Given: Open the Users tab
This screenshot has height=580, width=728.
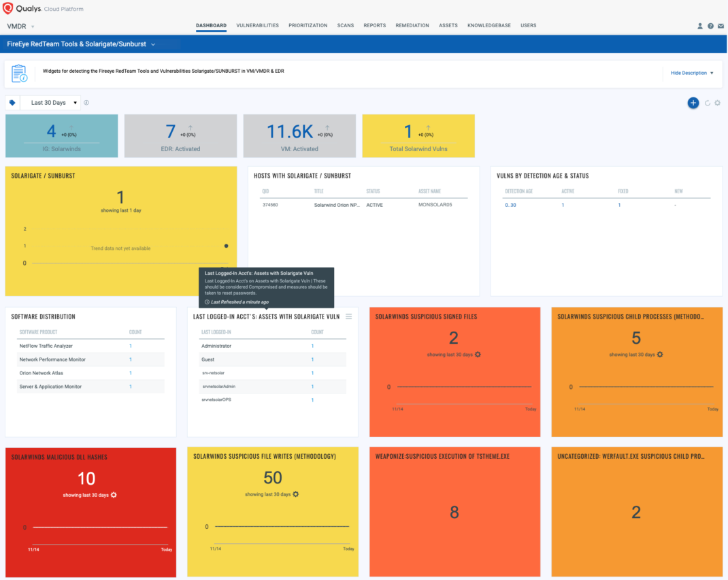Looking at the screenshot, I should pyautogui.click(x=529, y=26).
